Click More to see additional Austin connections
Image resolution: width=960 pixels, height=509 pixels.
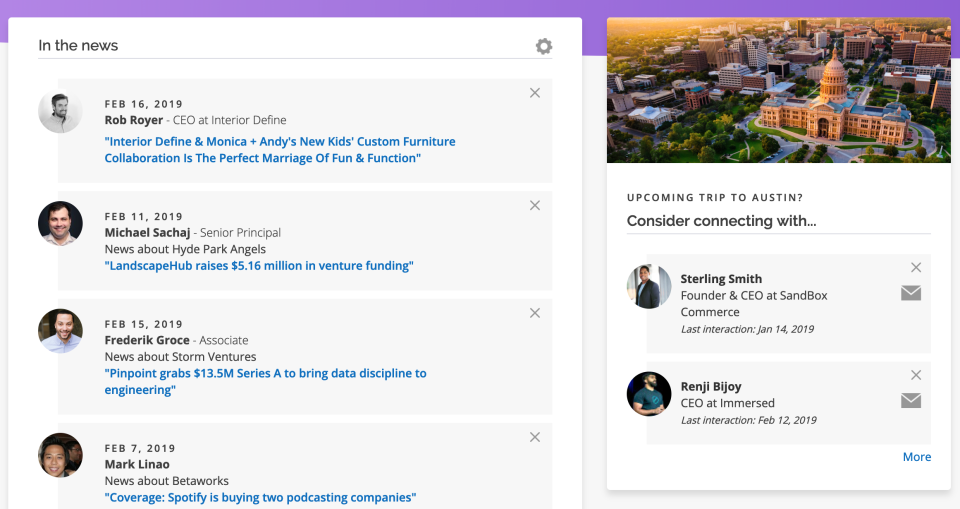(x=916, y=457)
